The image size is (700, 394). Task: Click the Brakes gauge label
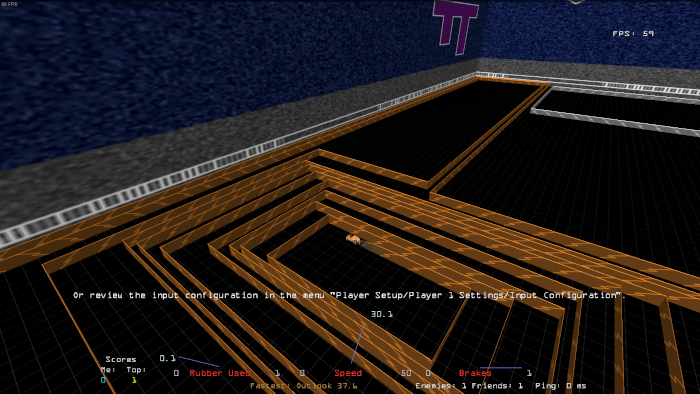tap(475, 373)
